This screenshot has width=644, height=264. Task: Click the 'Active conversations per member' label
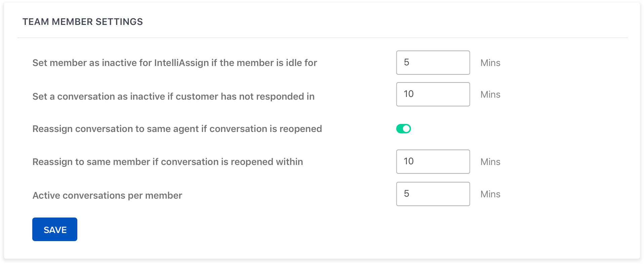click(x=107, y=196)
